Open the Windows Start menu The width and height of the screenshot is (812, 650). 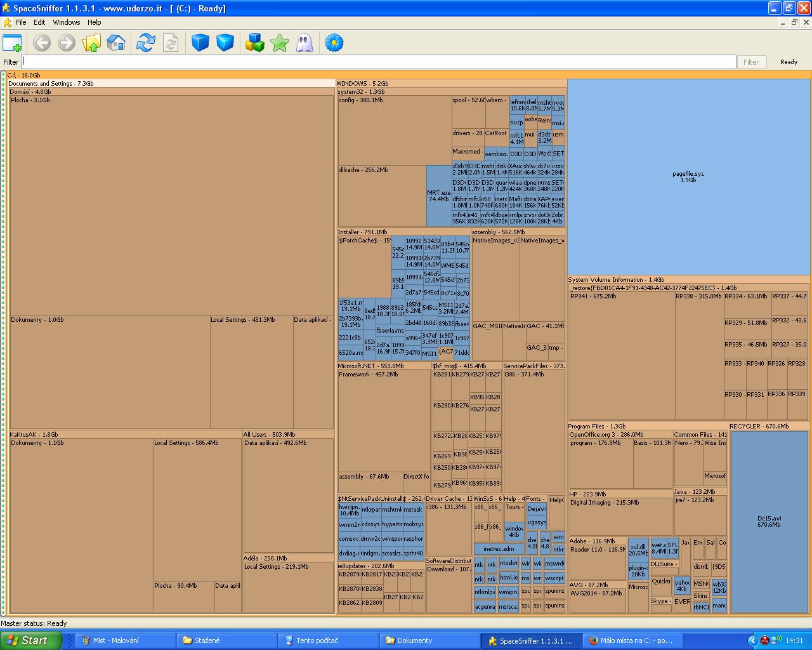pyautogui.click(x=30, y=640)
